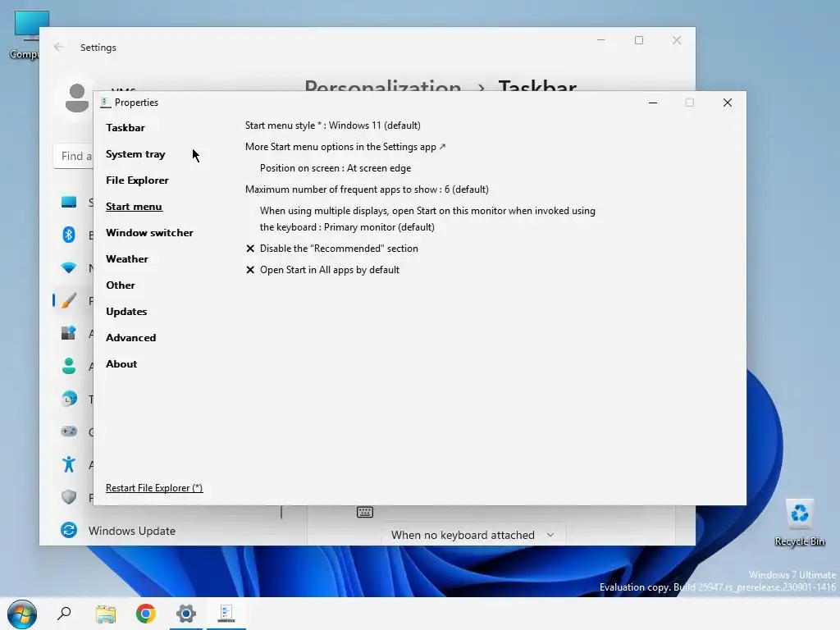Go to Weather section

click(127, 258)
